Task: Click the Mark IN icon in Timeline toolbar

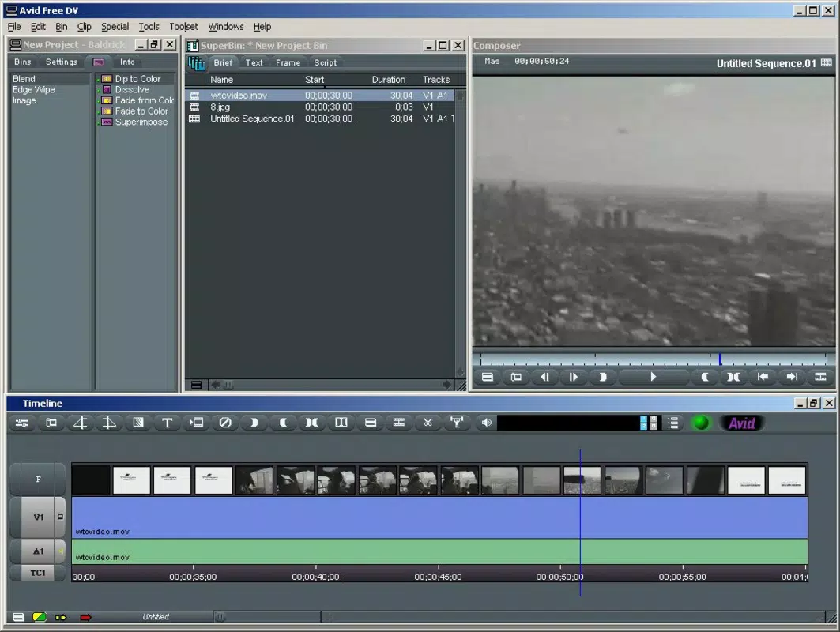Action: pos(254,423)
